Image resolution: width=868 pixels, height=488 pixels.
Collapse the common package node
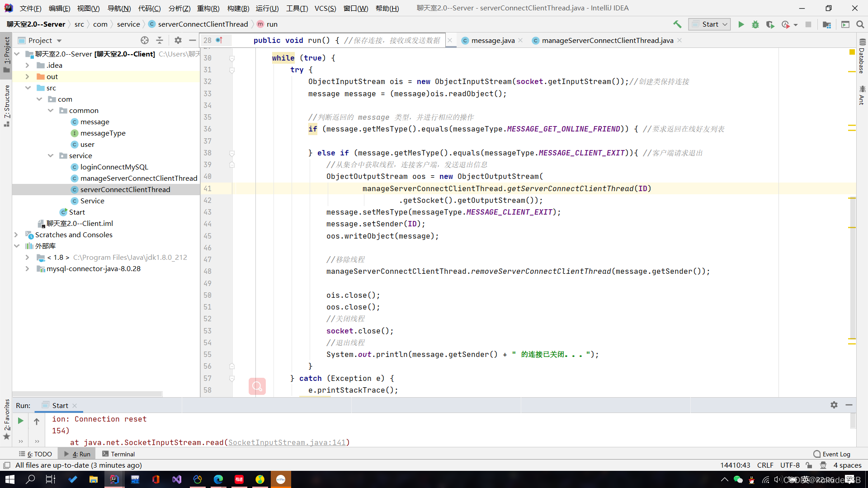click(x=50, y=110)
